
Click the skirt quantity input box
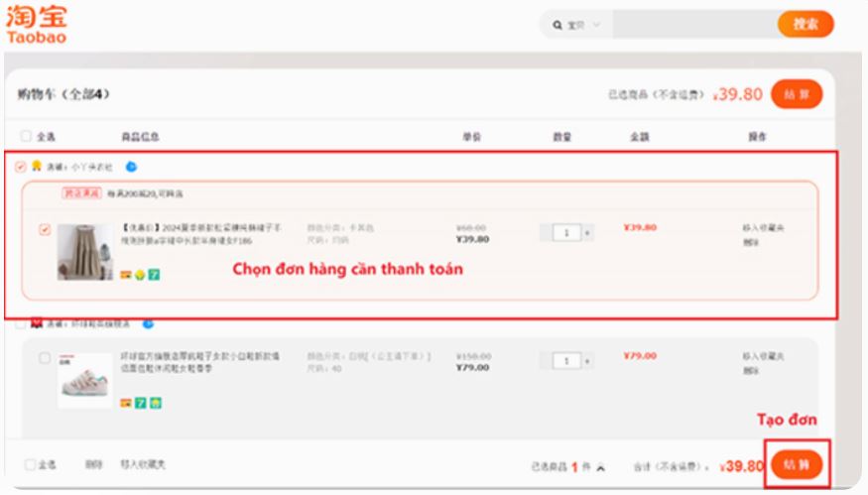click(x=566, y=232)
